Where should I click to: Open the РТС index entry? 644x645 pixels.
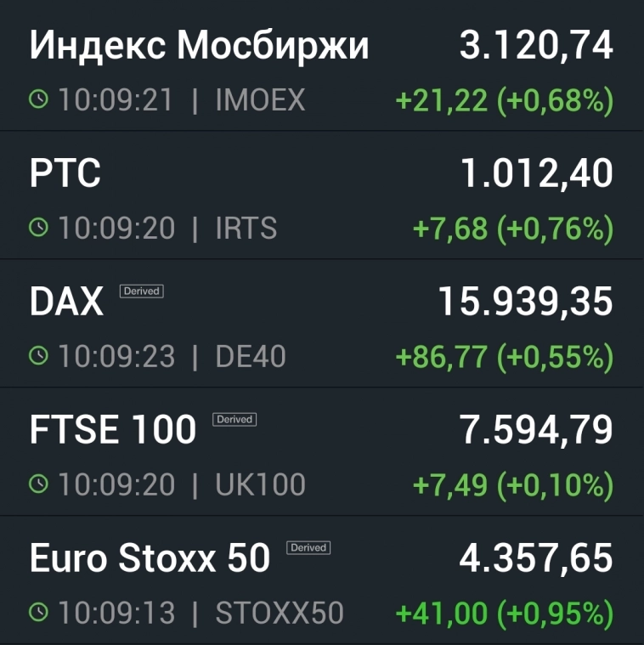[x=65, y=174]
